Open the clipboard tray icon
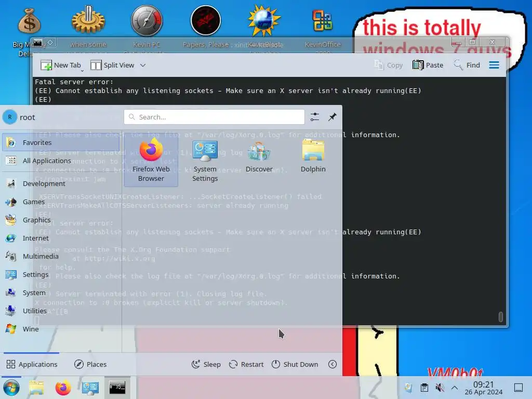Screen dimensions: 532x399 click(x=424, y=388)
